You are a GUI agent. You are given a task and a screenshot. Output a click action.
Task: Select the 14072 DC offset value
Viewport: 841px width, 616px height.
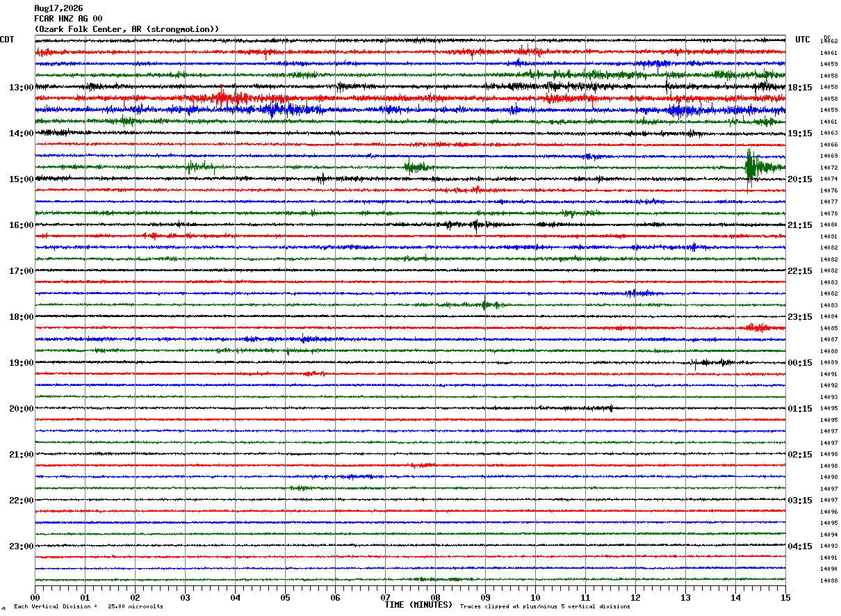pyautogui.click(x=828, y=168)
